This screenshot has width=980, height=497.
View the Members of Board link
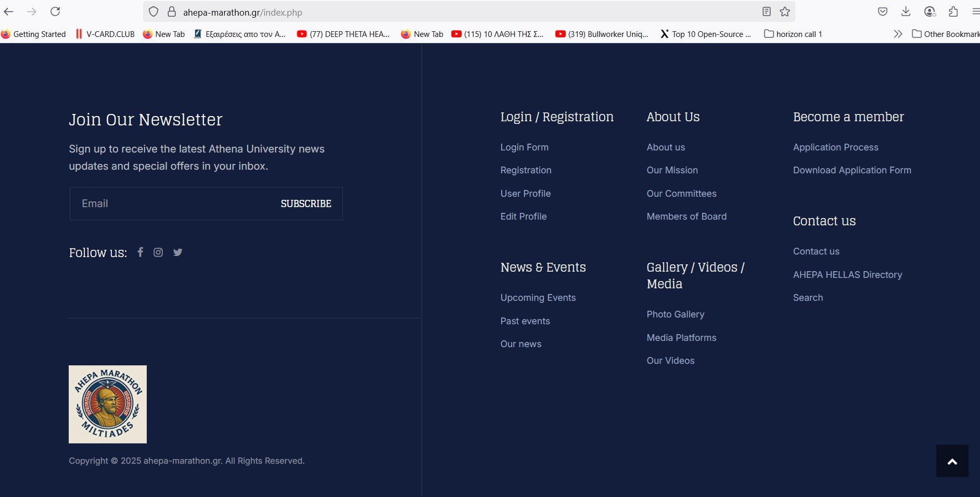point(686,216)
